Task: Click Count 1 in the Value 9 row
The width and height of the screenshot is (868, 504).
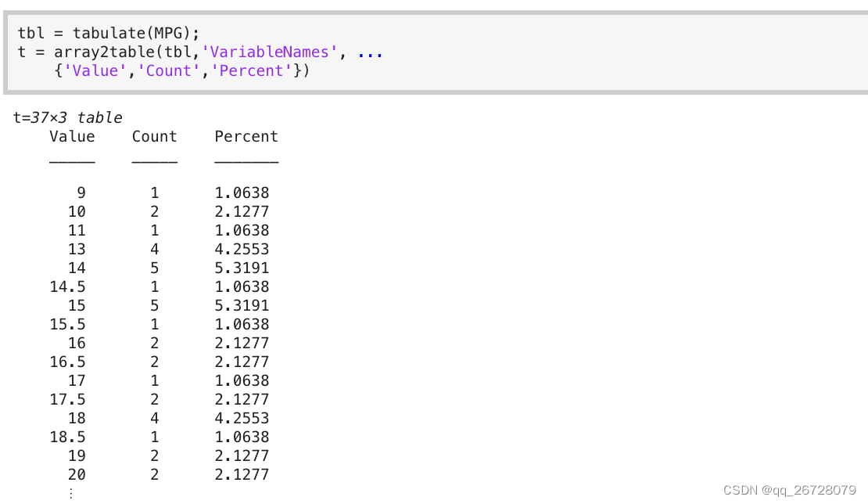Action: tap(155, 193)
